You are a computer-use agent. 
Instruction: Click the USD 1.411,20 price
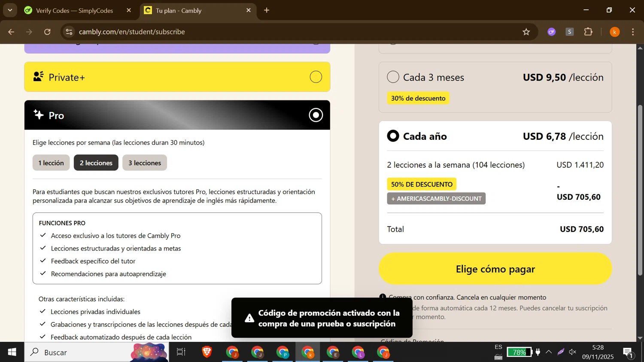[x=580, y=165]
